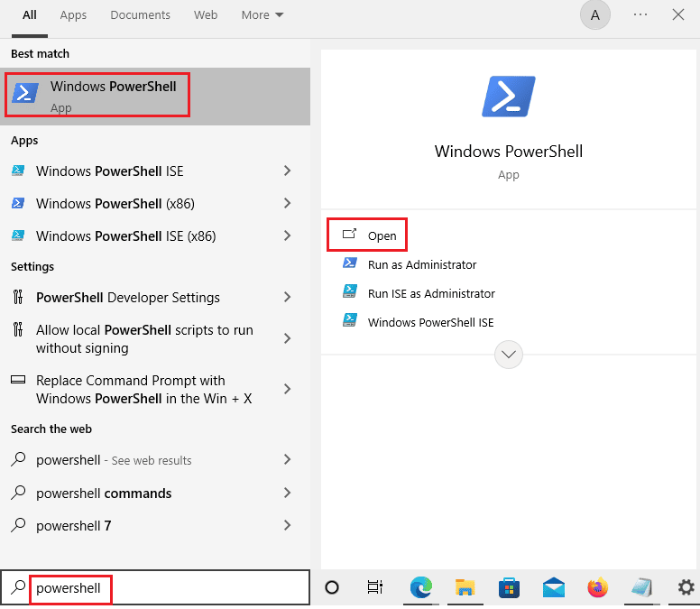Open the More dropdown tab

click(262, 15)
